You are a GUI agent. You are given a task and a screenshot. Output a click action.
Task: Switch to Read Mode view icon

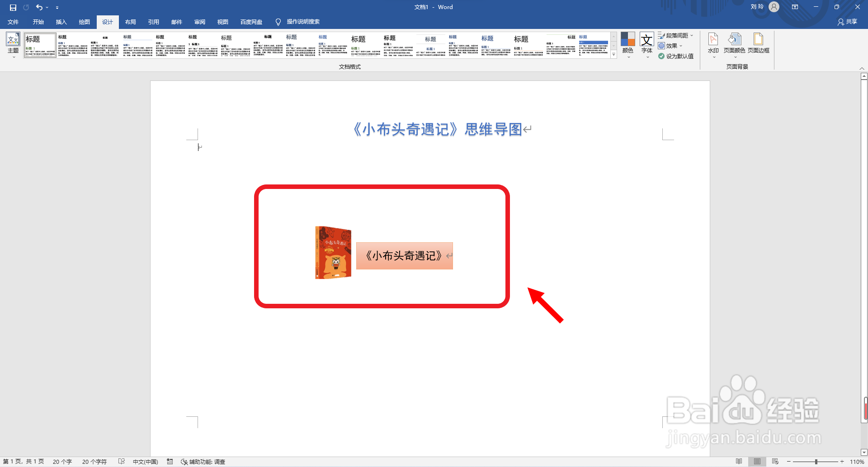(x=739, y=462)
